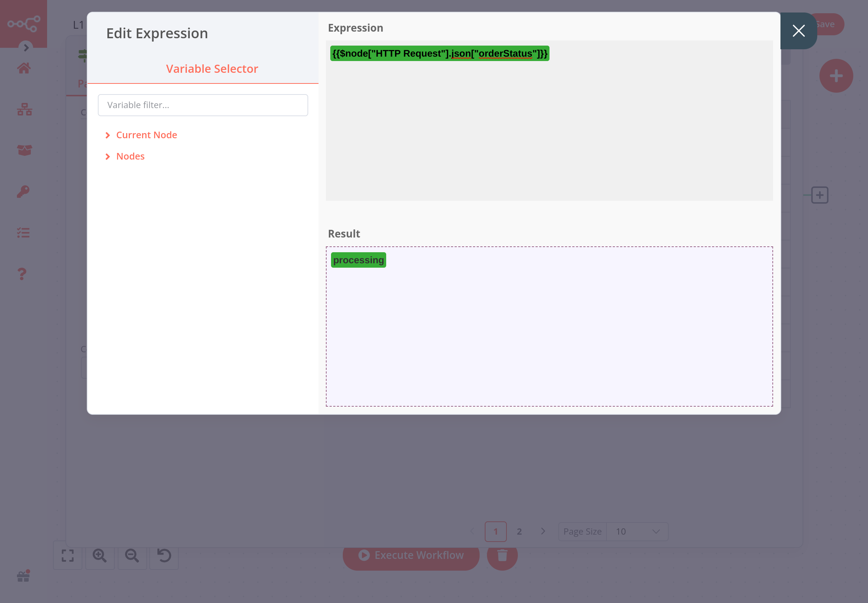Screen dimensions: 868x603
Task: Delete the node using the trash icon
Action: (x=501, y=556)
